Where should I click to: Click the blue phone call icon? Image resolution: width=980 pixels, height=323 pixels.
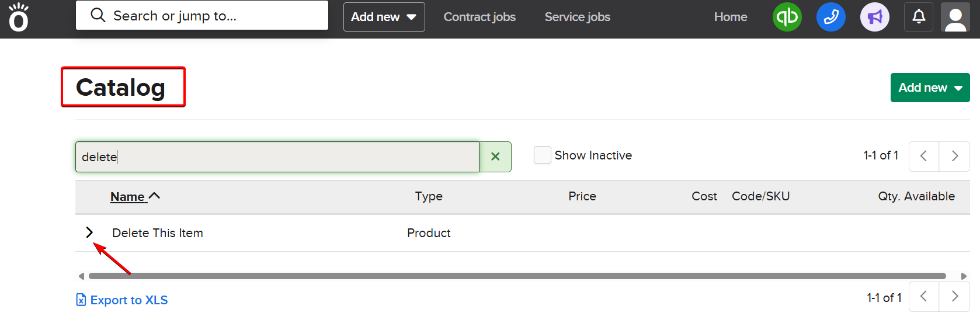click(x=830, y=17)
